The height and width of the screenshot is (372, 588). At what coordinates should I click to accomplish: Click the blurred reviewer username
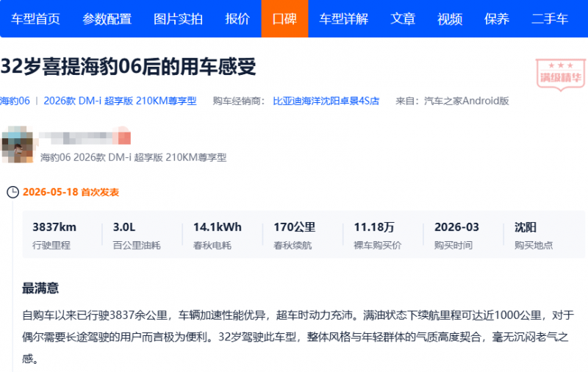85,137
